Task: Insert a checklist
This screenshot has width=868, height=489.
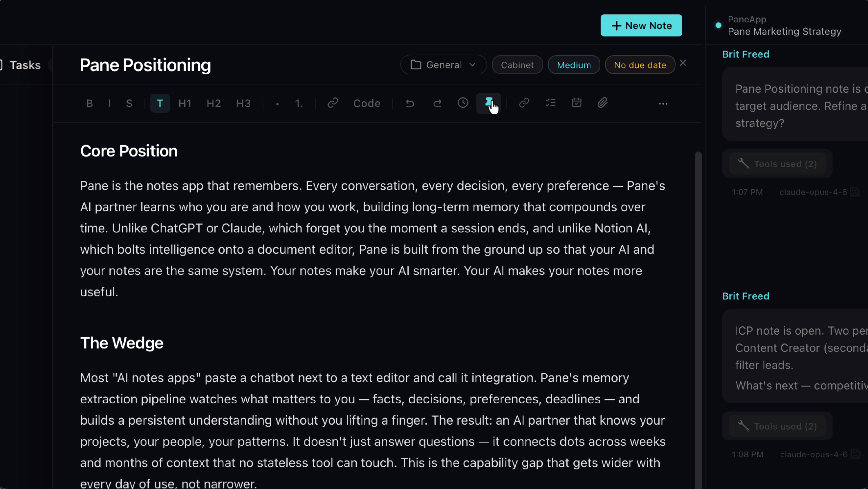Action: [x=551, y=103]
